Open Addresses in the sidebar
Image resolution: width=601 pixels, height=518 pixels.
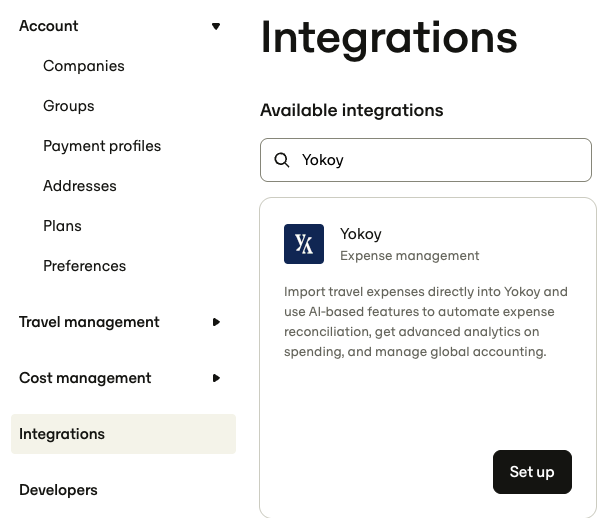point(80,186)
